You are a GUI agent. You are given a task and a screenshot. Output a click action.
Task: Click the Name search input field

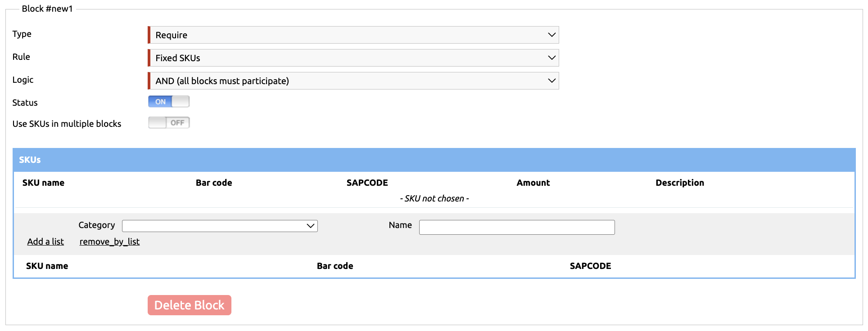516,227
